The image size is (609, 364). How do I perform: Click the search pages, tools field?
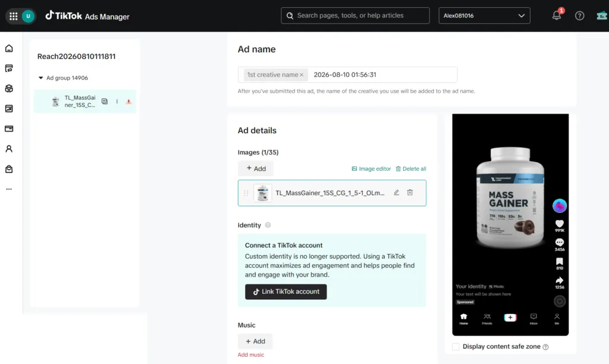pyautogui.click(x=355, y=15)
